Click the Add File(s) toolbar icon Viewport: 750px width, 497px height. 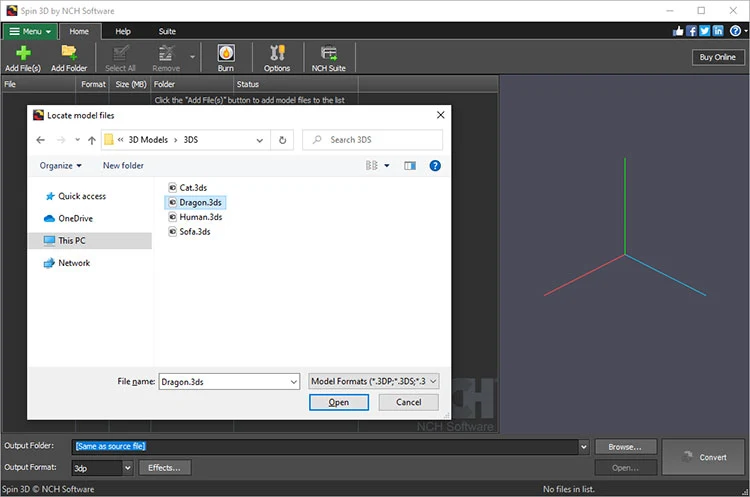[23, 57]
